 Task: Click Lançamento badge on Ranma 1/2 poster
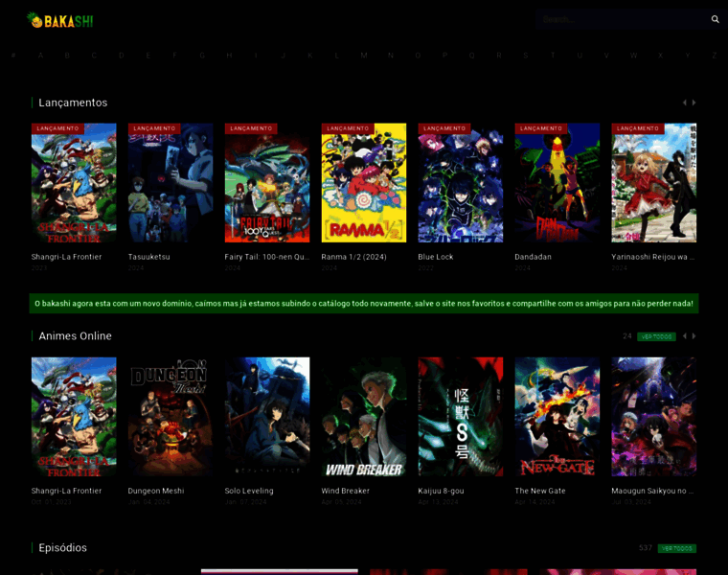point(348,128)
